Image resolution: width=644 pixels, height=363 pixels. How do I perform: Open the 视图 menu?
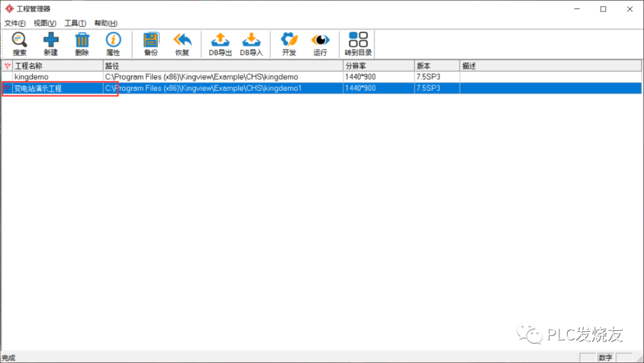44,23
